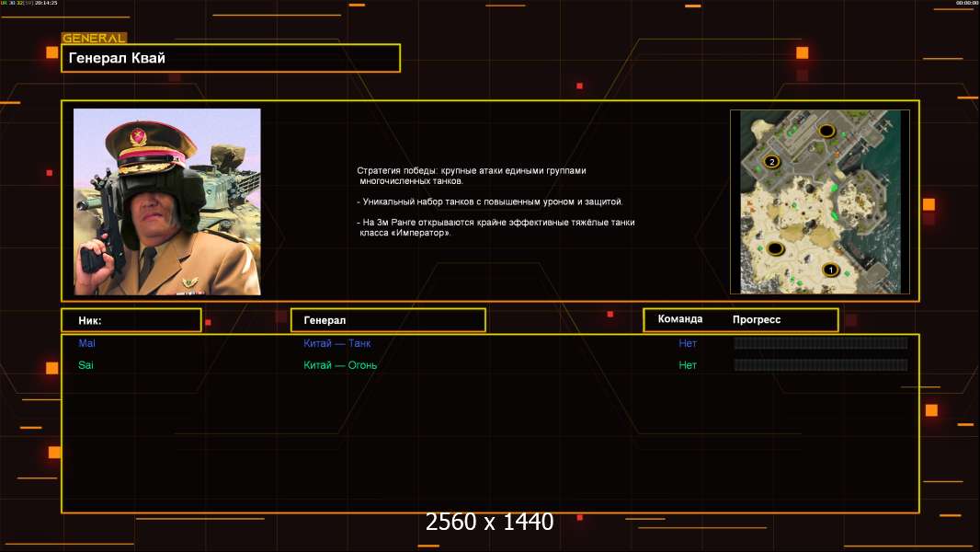Image resolution: width=980 pixels, height=552 pixels.
Task: Select player Mal in the list
Action: point(86,343)
